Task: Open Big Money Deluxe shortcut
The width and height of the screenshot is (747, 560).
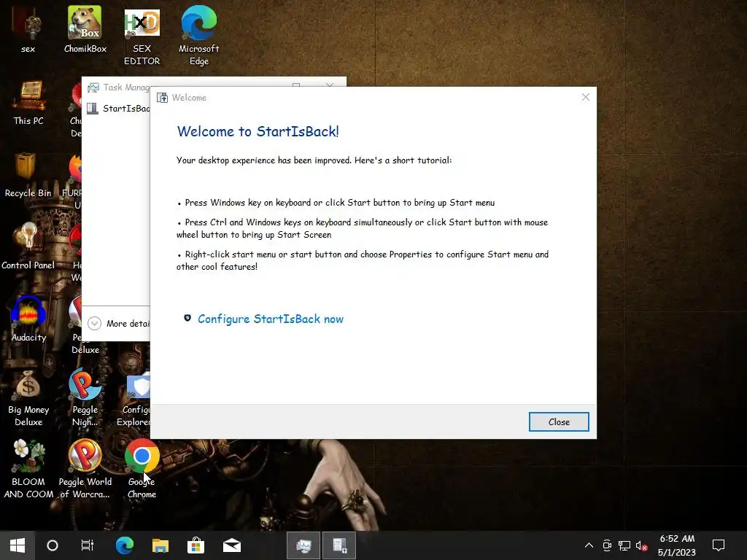Action: [x=28, y=397]
